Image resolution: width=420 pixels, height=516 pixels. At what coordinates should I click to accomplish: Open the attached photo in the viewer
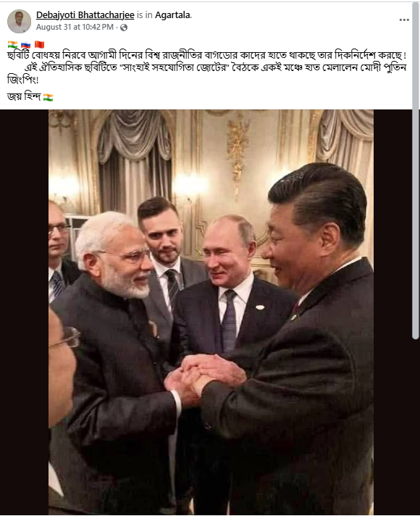pyautogui.click(x=211, y=312)
